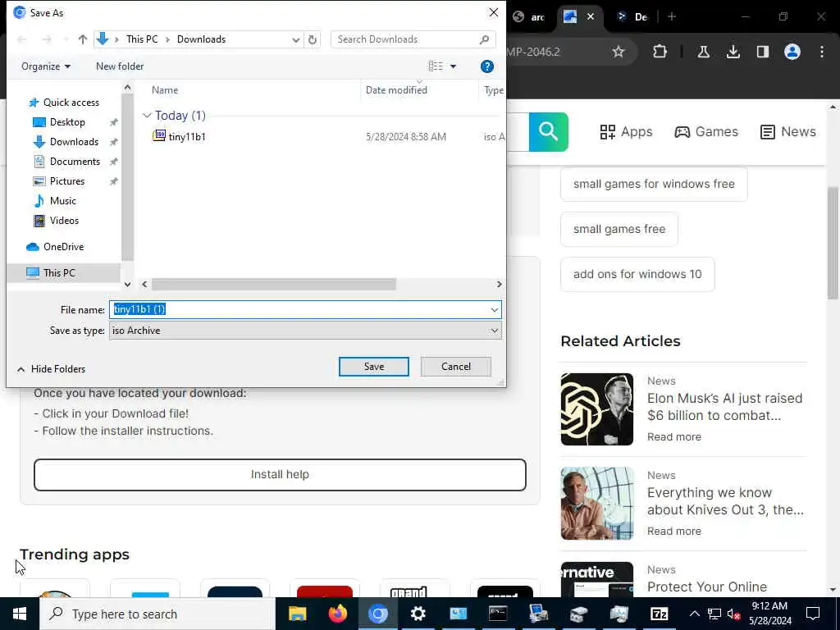Screen dimensions: 840x630
Task: Click 'small games free' tag
Action: (x=619, y=230)
